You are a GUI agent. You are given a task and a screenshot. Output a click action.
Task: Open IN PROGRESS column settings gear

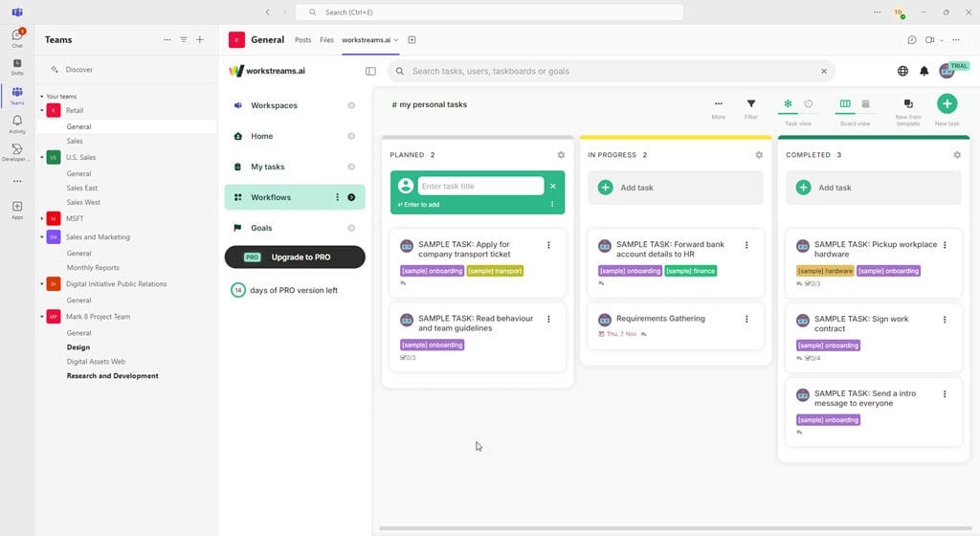759,155
